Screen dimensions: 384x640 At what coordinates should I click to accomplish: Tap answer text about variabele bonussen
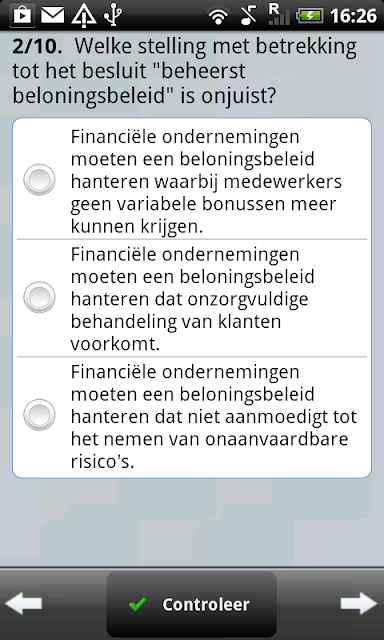click(x=206, y=181)
